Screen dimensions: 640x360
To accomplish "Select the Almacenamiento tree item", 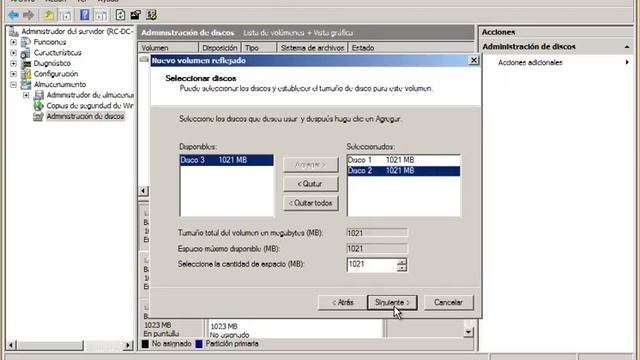I will click(x=60, y=84).
